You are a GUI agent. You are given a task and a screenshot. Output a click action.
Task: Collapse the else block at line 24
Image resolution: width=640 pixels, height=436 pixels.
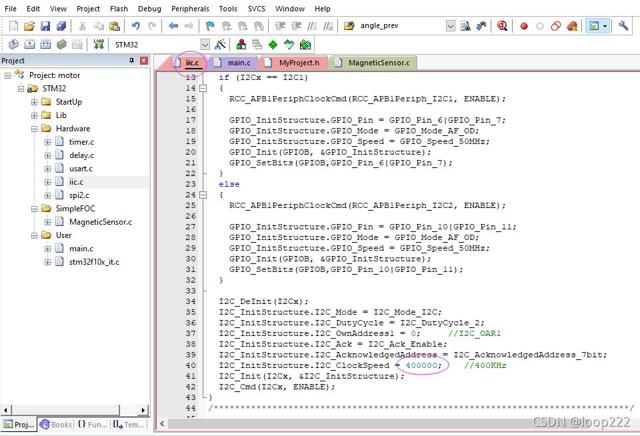tap(203, 195)
